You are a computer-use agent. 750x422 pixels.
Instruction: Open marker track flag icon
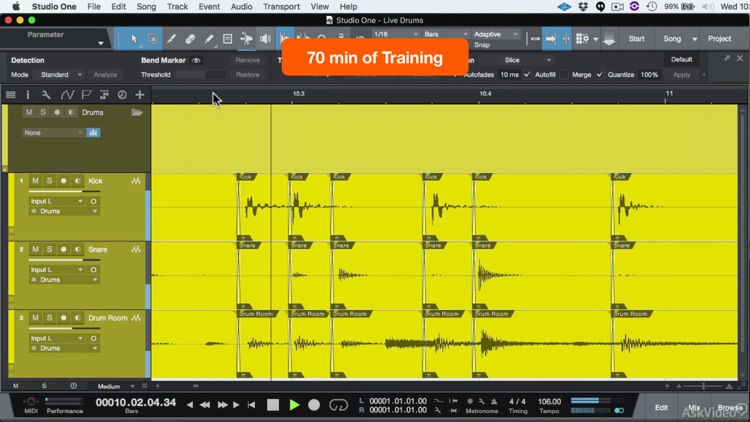86,95
